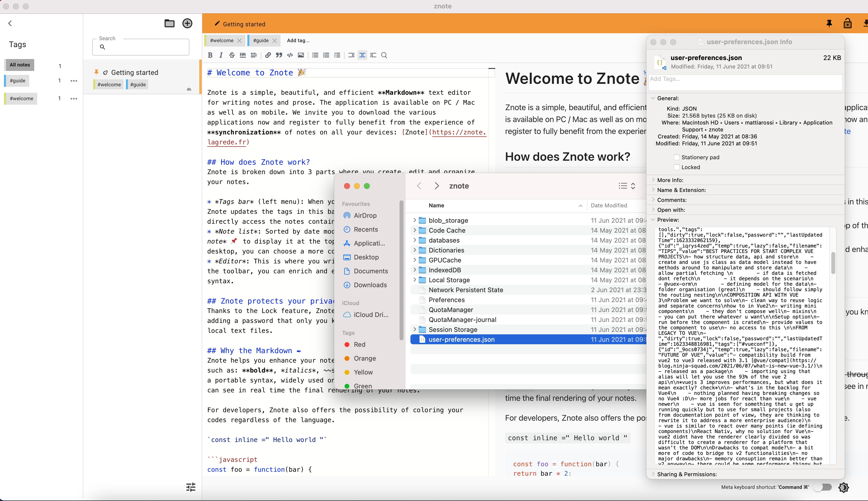Remove the #welcome tag from note

coord(240,41)
